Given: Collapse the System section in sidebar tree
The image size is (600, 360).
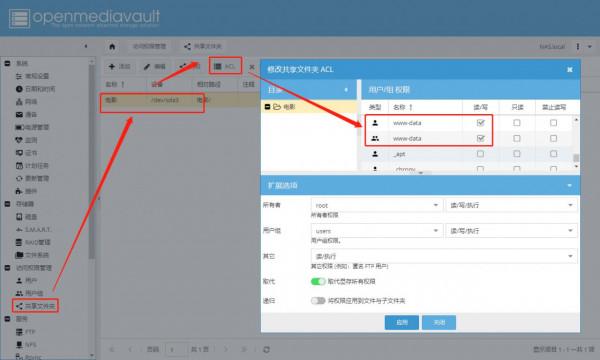Looking at the screenshot, I should [x=7, y=63].
